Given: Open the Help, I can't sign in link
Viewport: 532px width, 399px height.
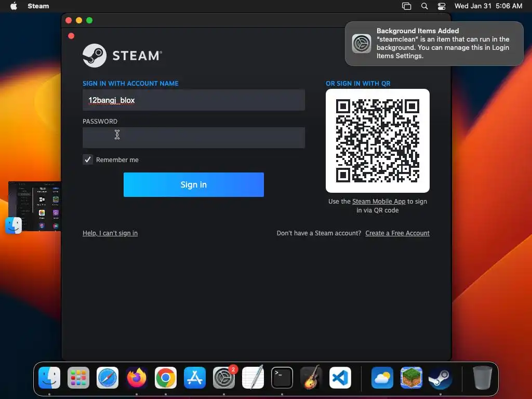Looking at the screenshot, I should click(x=110, y=233).
